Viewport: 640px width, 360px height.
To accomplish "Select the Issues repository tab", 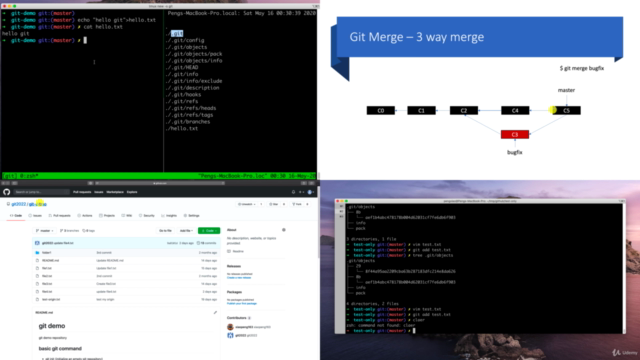I will pos(35,216).
